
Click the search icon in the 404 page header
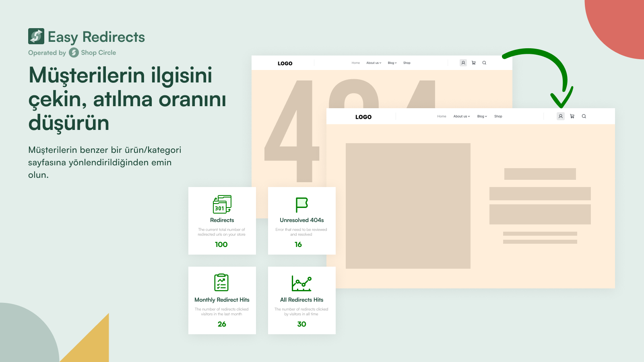coord(484,63)
